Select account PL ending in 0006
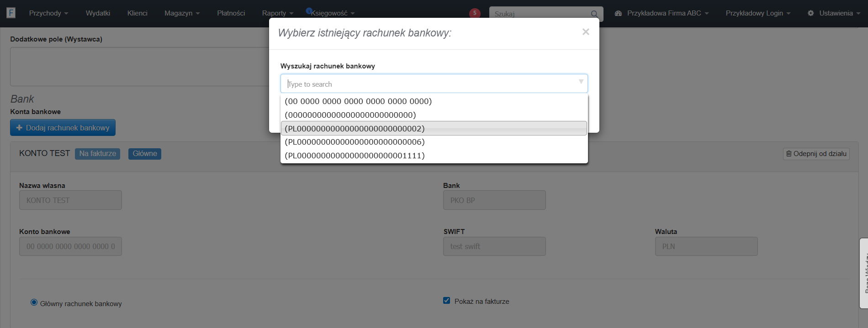 (x=434, y=142)
